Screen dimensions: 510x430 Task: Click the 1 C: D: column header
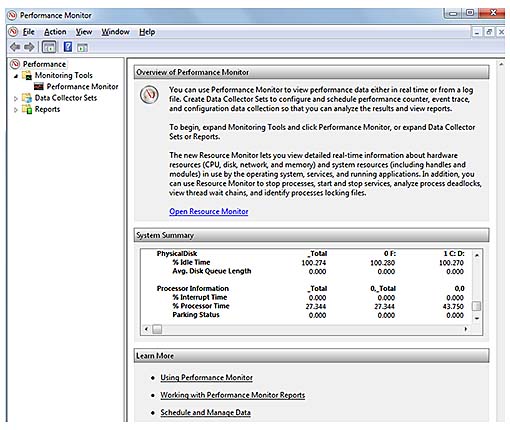[454, 254]
